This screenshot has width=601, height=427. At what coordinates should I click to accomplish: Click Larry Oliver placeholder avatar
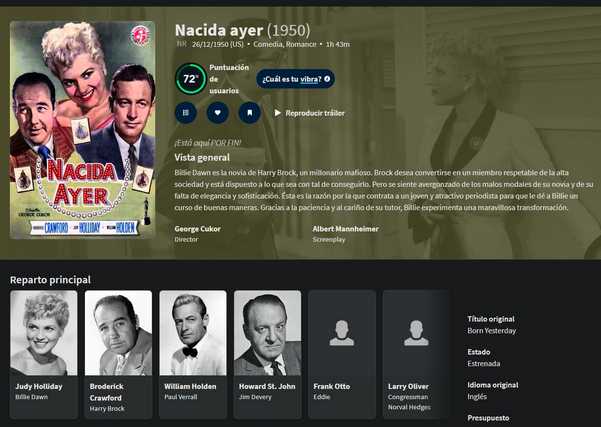tap(416, 333)
